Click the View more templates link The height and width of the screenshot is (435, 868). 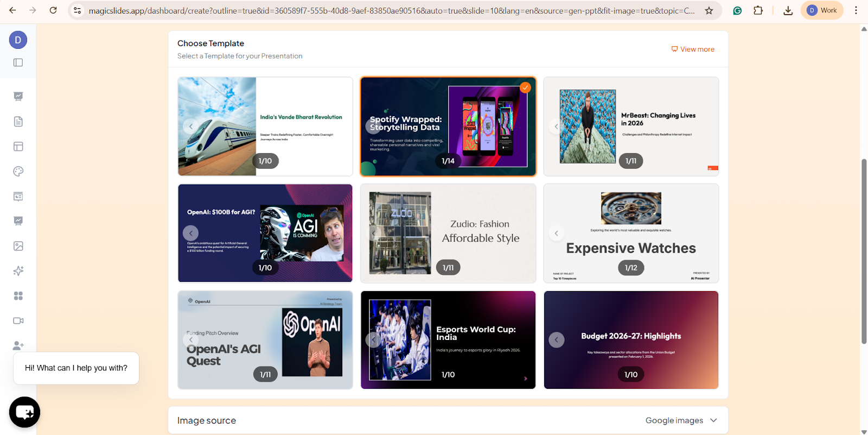click(693, 49)
